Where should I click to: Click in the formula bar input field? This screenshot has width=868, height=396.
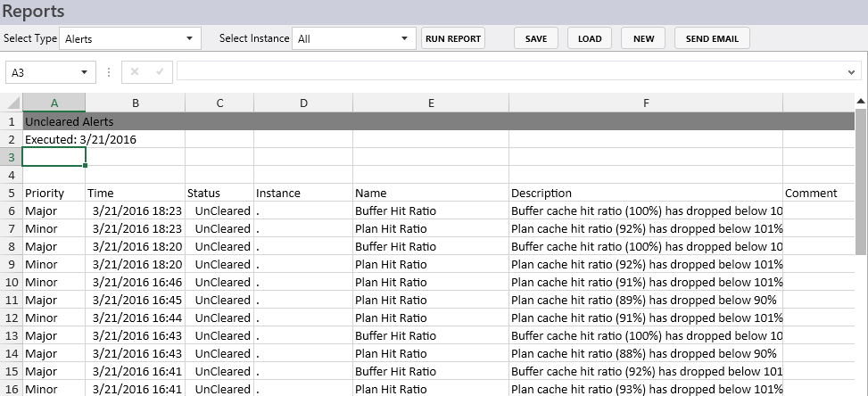509,72
